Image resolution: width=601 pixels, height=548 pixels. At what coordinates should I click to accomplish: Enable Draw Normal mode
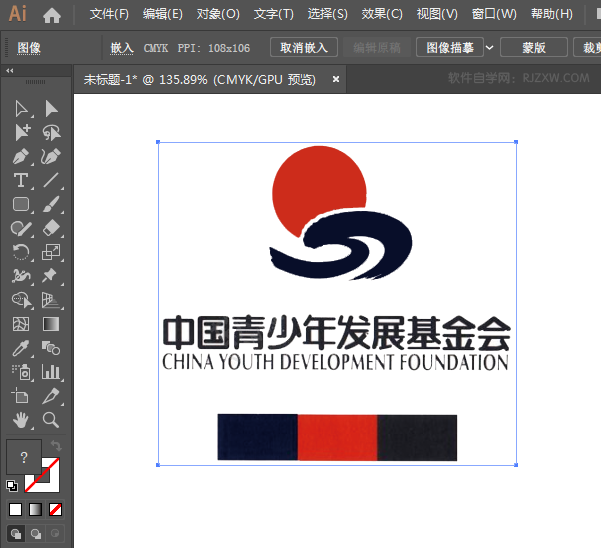tap(16, 533)
